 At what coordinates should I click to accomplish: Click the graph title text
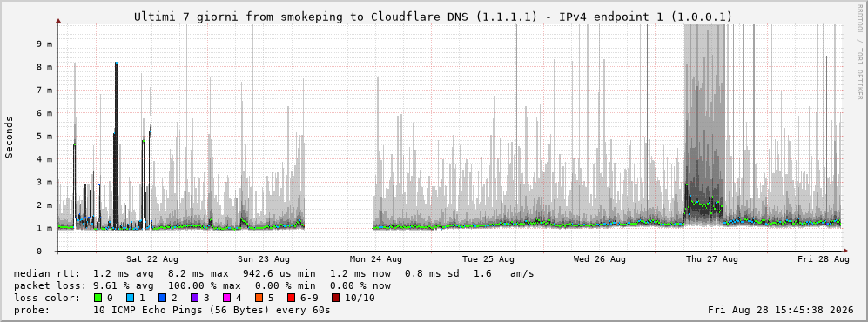pyautogui.click(x=433, y=17)
